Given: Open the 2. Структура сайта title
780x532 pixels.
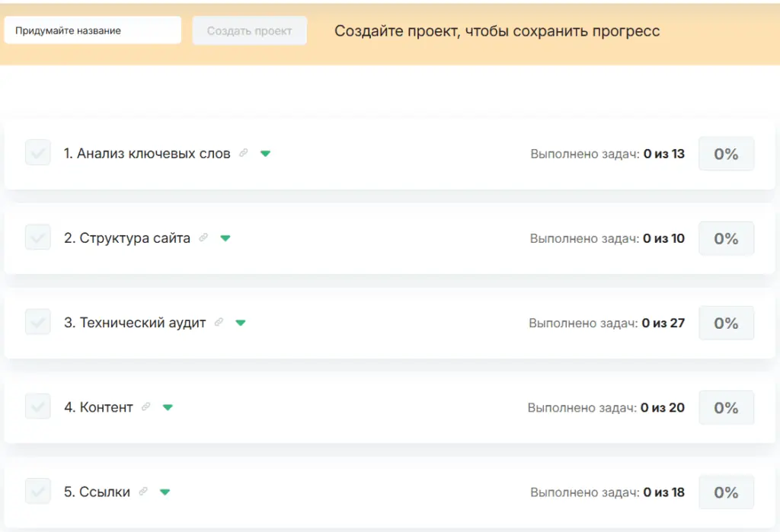Looking at the screenshot, I should pyautogui.click(x=127, y=238).
